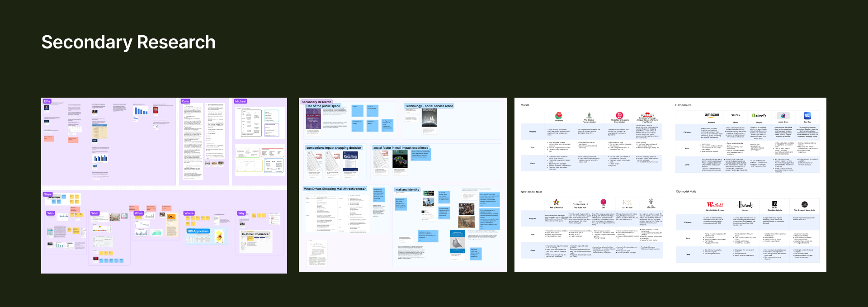This screenshot has width=868, height=307.
Task: Click the Dubai Mall logo
Action: pyautogui.click(x=580, y=204)
